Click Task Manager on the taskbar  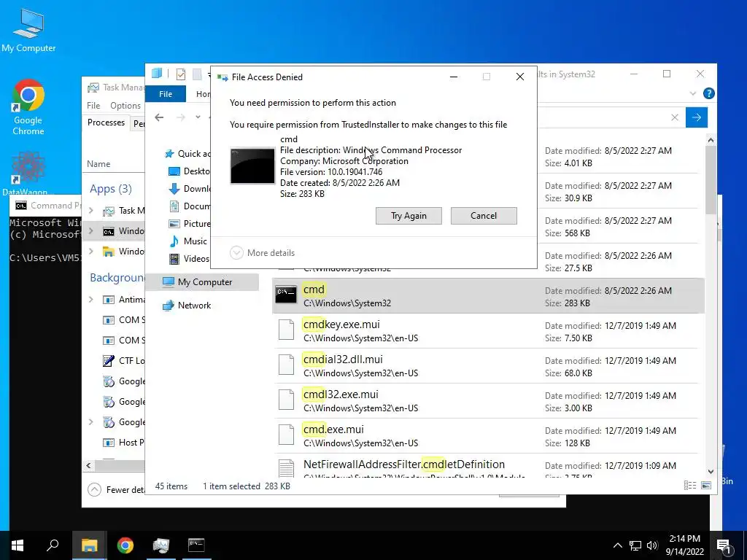click(x=161, y=545)
